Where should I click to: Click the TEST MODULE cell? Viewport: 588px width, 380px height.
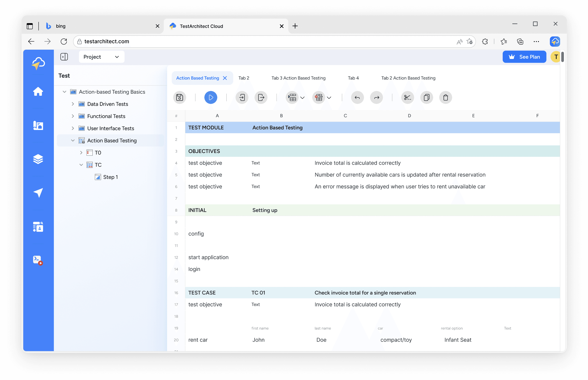pos(206,128)
